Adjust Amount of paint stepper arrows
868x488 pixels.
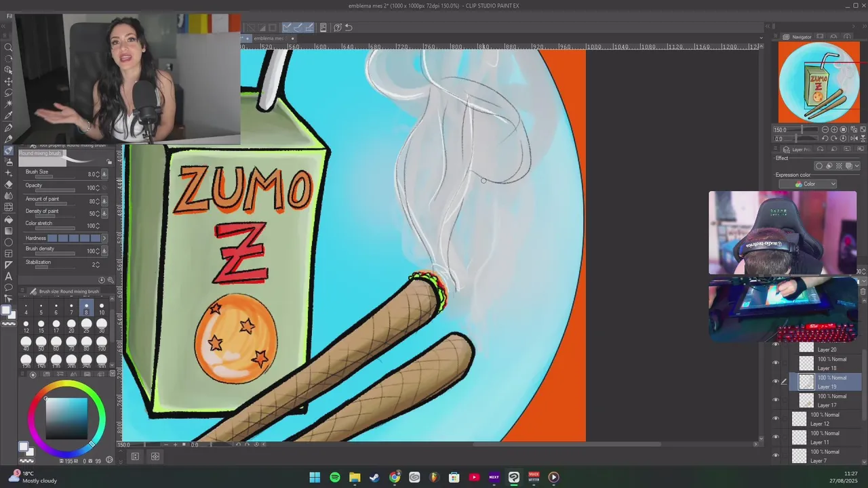(98, 201)
